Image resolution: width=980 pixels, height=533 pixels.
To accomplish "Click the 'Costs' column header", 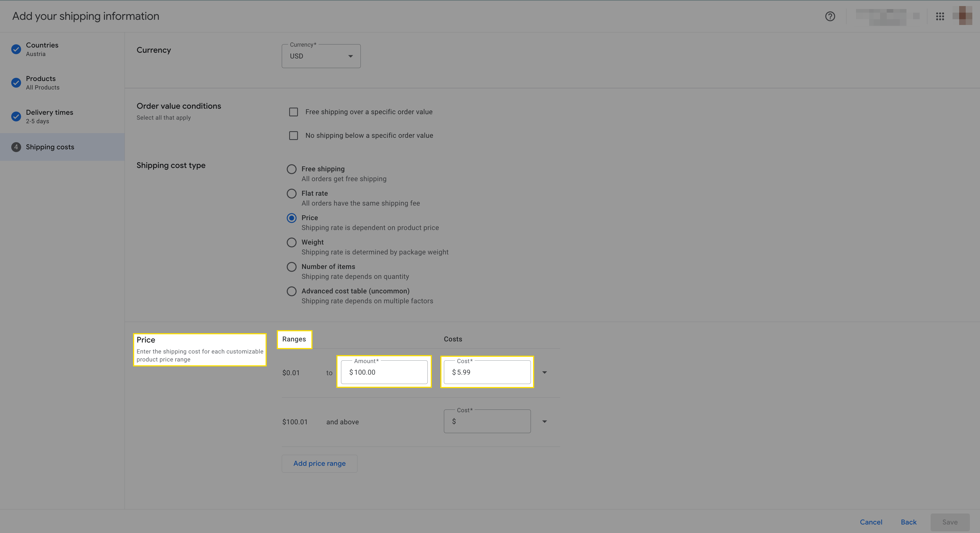I will tap(453, 339).
